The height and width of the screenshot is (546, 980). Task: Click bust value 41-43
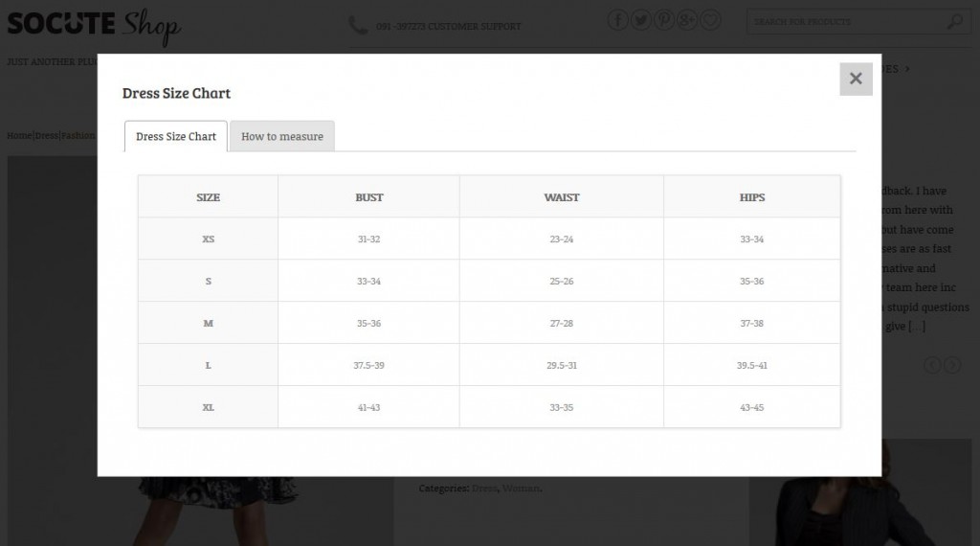pyautogui.click(x=368, y=407)
